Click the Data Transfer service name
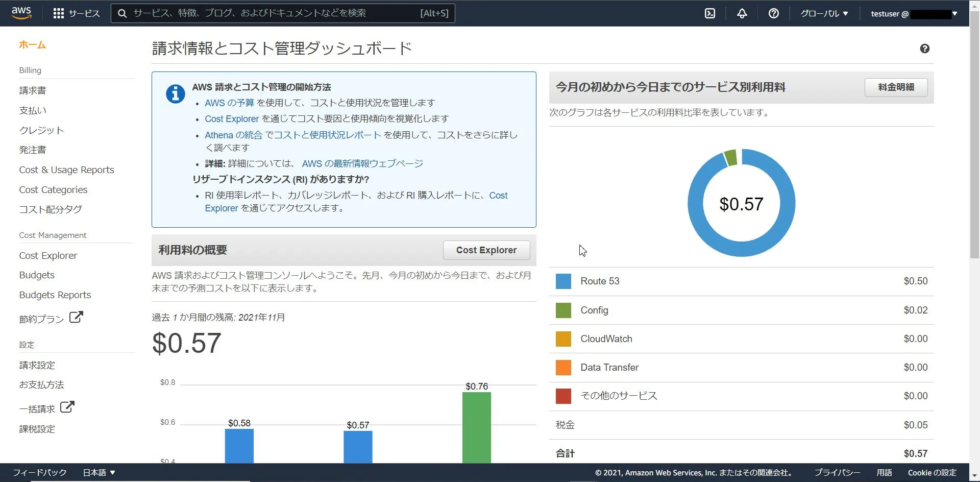The height and width of the screenshot is (482, 980). [609, 367]
